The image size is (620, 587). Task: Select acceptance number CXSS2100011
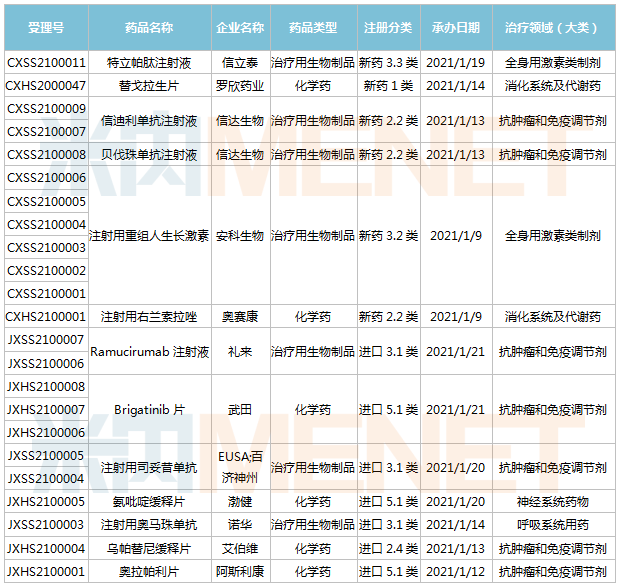coord(46,62)
